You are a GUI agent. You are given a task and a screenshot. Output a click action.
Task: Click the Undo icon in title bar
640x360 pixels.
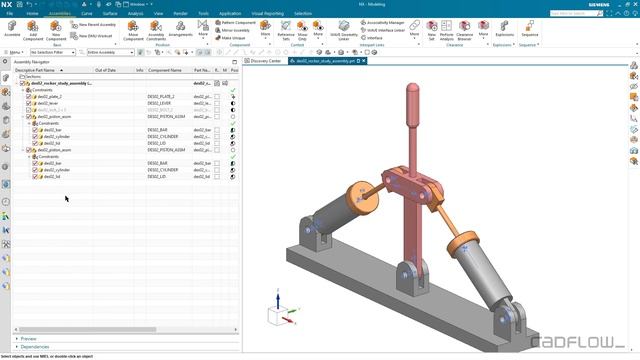pos(29,4)
